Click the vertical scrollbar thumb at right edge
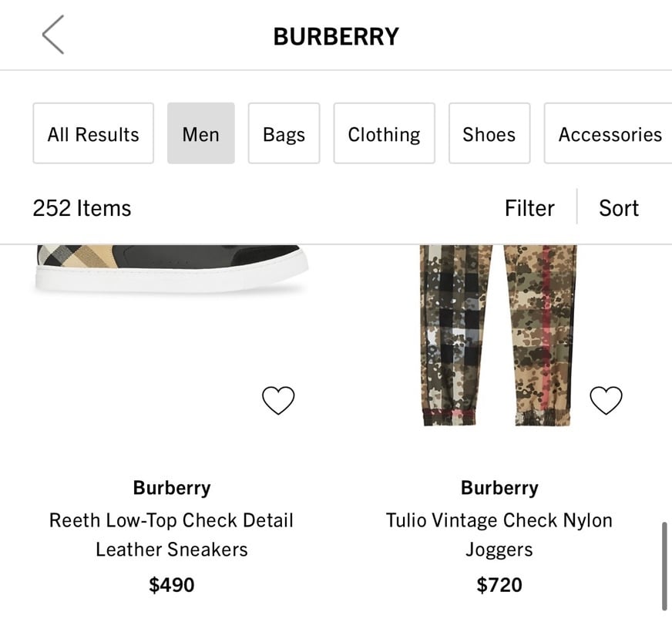The height and width of the screenshot is (639, 672). point(664,566)
